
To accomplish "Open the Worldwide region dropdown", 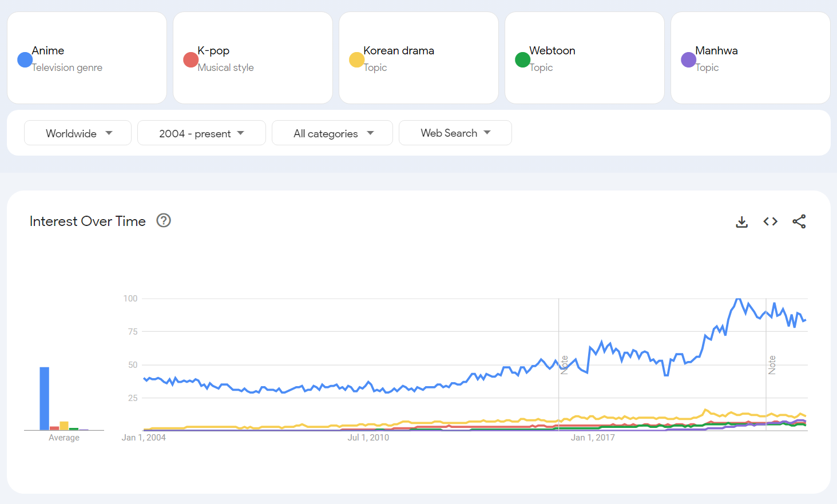I will coord(78,133).
